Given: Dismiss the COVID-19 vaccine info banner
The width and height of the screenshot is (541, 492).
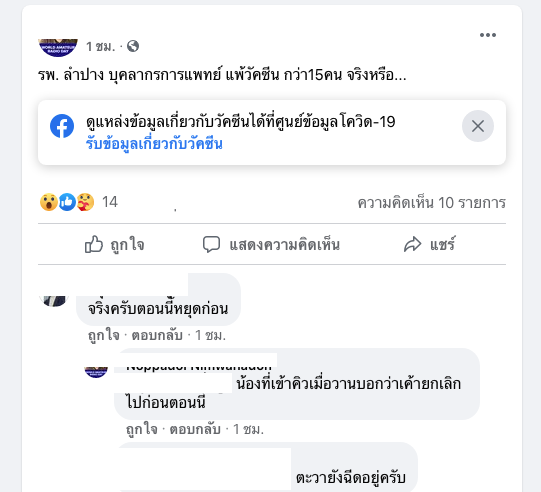Looking at the screenshot, I should (x=478, y=126).
